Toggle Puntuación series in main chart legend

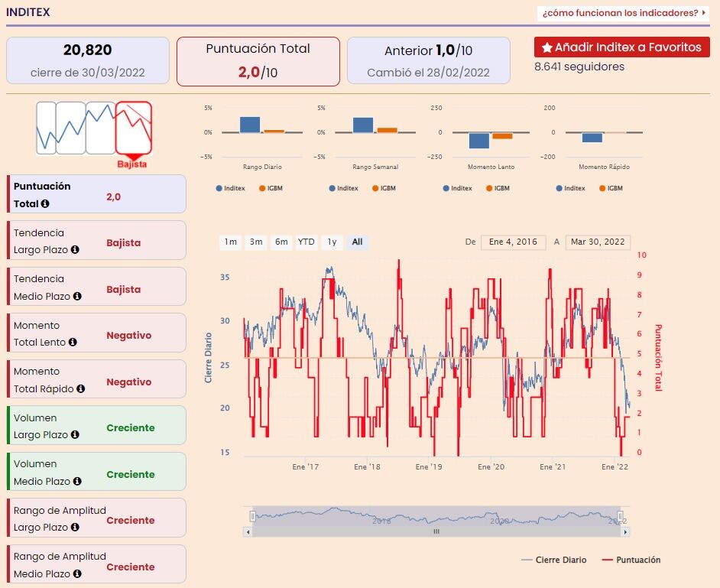tap(631, 560)
